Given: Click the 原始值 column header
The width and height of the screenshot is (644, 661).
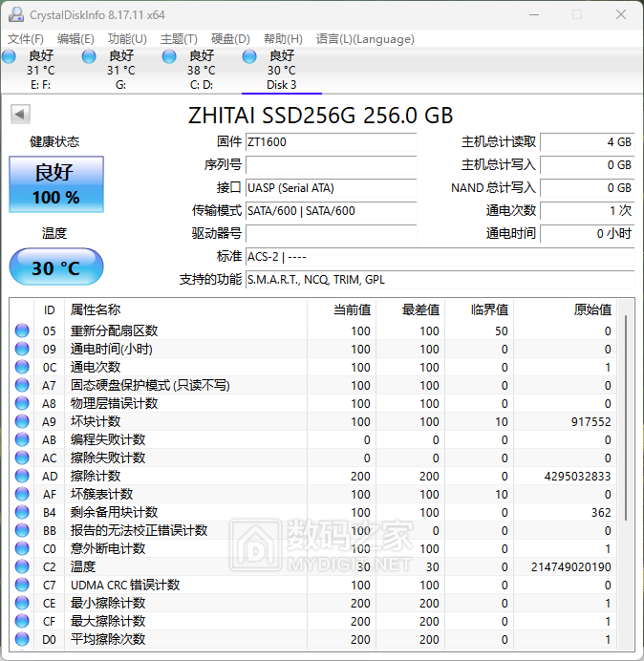Looking at the screenshot, I should (565, 309).
